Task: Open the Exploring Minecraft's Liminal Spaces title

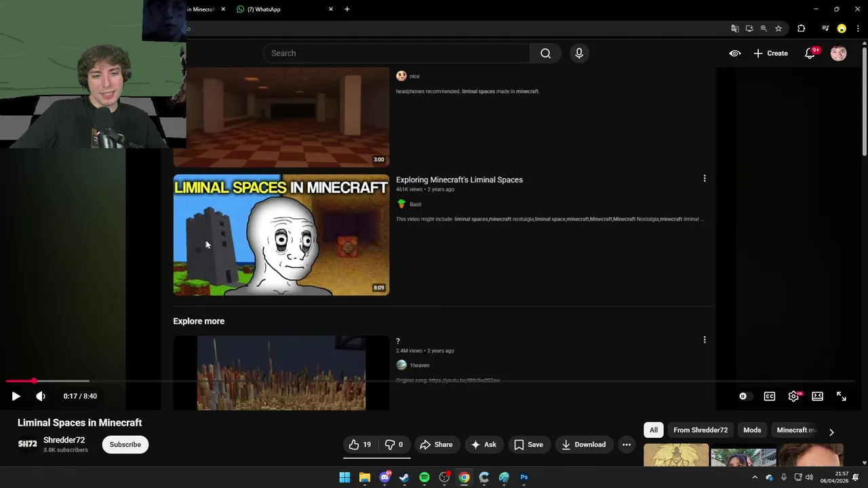Action: [x=459, y=180]
